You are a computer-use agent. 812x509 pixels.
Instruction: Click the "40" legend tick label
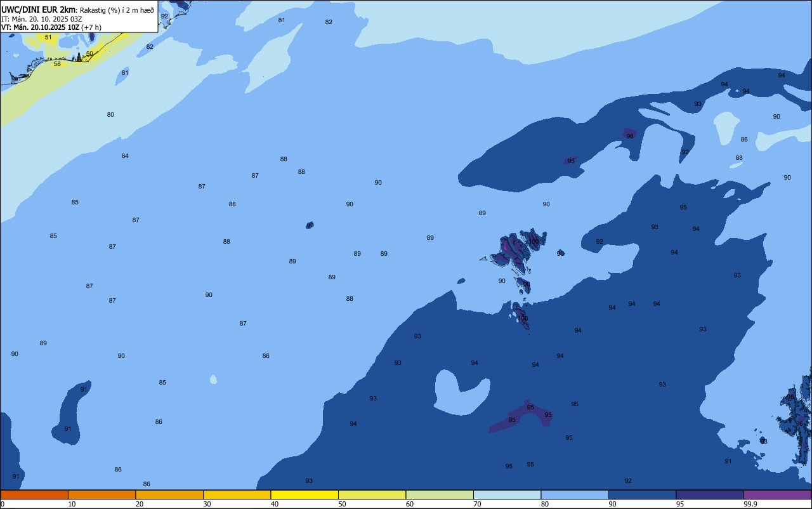click(x=274, y=504)
